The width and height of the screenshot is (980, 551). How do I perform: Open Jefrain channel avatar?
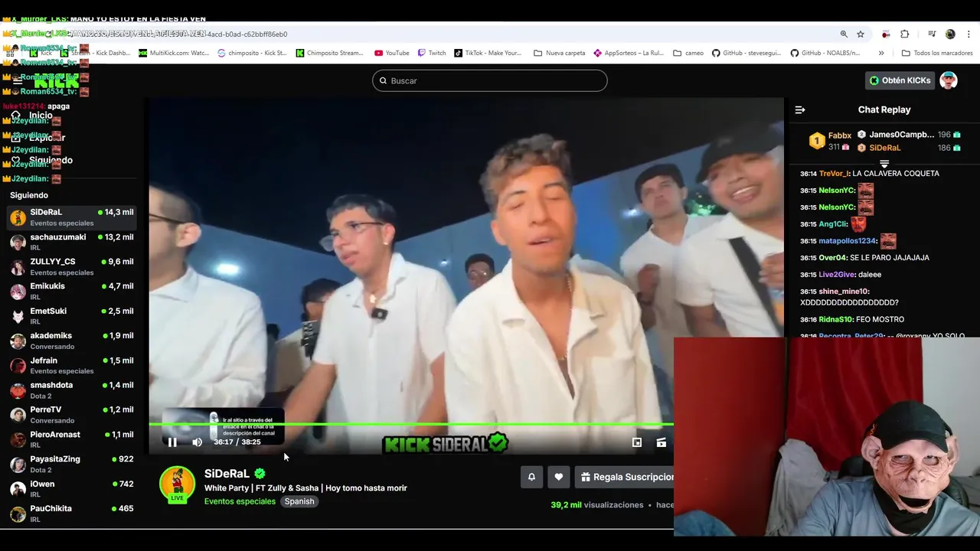pos(18,365)
